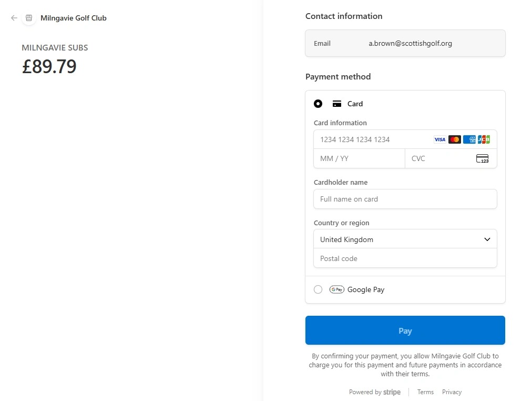Click the Postal code field
The height and width of the screenshot is (401, 532).
pyautogui.click(x=405, y=258)
